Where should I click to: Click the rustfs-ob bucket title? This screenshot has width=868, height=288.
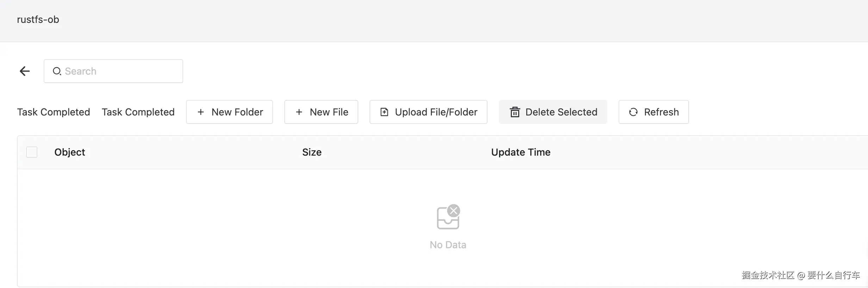pos(38,19)
